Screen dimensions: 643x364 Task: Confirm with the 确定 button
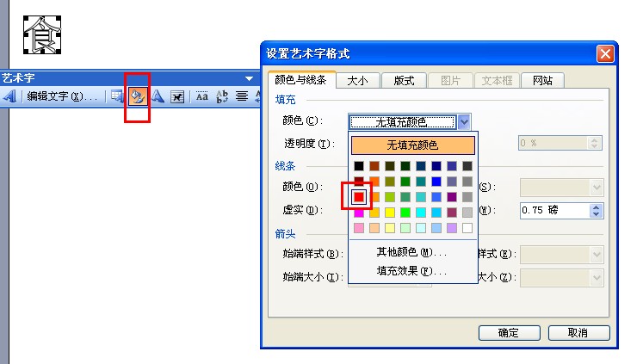[x=509, y=333]
